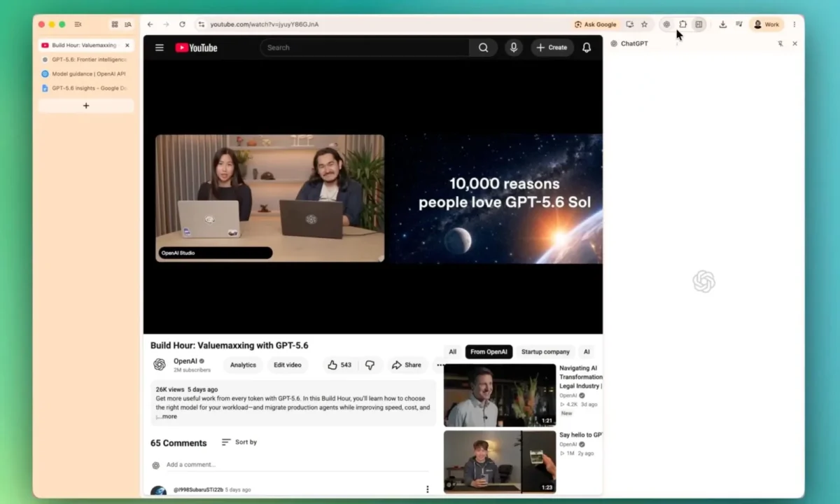The width and height of the screenshot is (840, 504).
Task: Open tab search icon in the sidebar header
Action: pyautogui.click(x=128, y=24)
